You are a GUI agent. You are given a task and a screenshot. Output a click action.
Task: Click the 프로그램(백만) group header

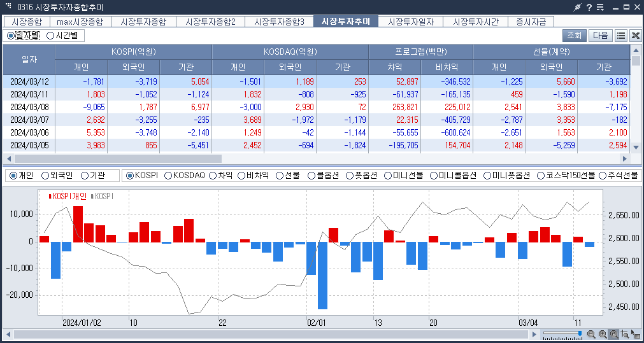pos(421,52)
